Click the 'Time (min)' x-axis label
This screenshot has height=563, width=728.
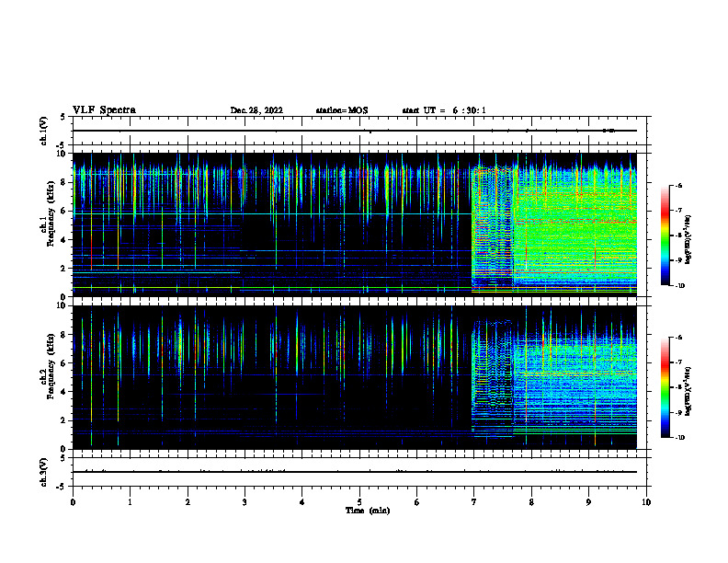coord(368,511)
